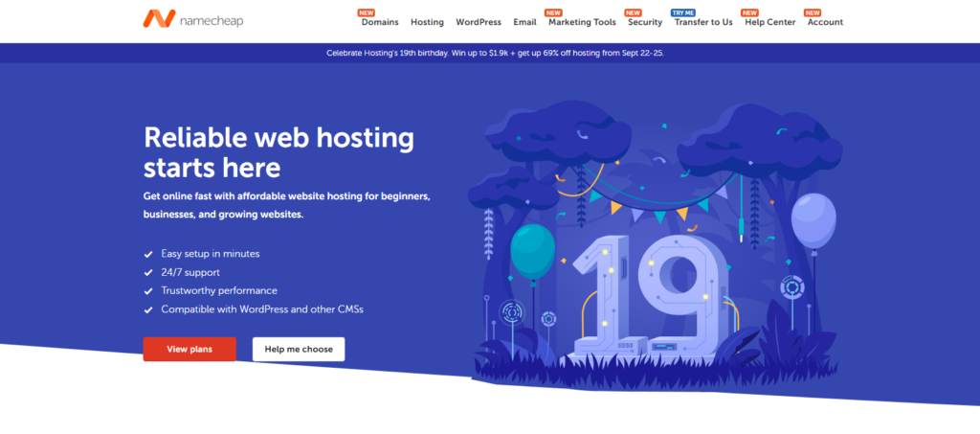Click the Help me choose button
Viewport: 980px width, 434px height.
pos(299,349)
